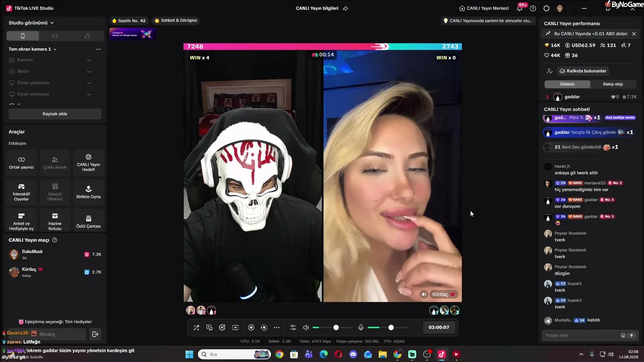Select the dual-screen layout
This screenshot has height=362, width=644.
click(x=87, y=36)
